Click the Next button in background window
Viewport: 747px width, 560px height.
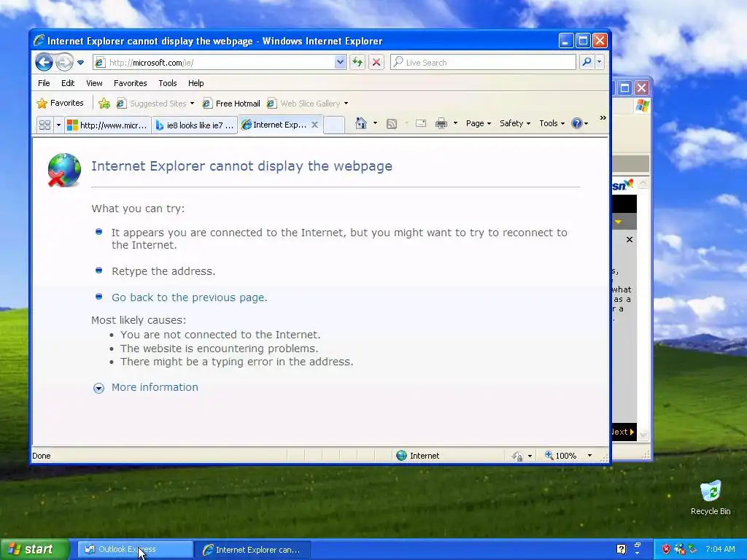click(624, 432)
